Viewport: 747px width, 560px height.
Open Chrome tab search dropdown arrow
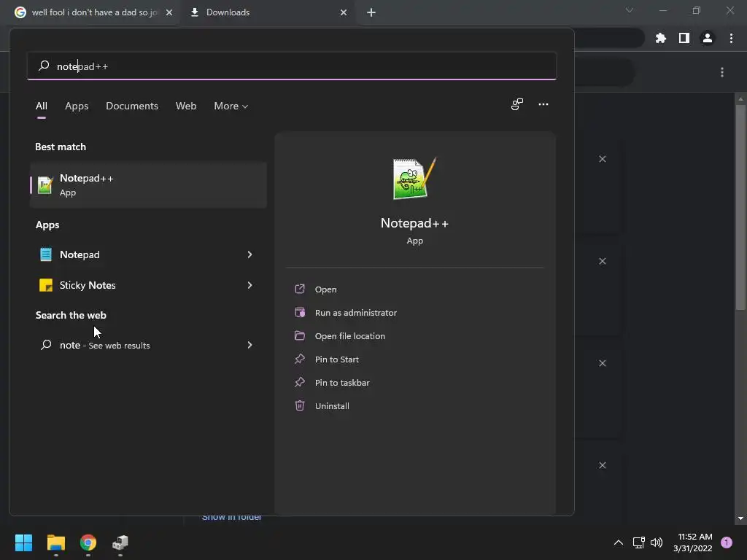[630, 10]
